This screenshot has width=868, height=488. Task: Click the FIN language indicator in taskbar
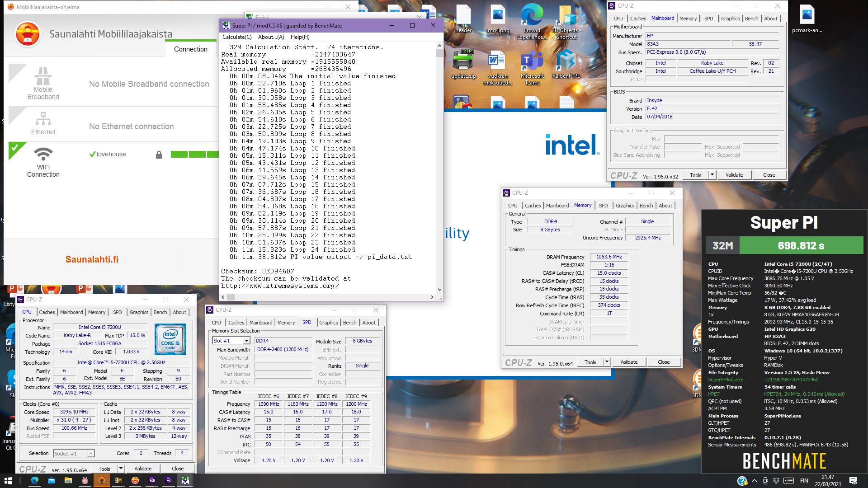click(x=804, y=481)
